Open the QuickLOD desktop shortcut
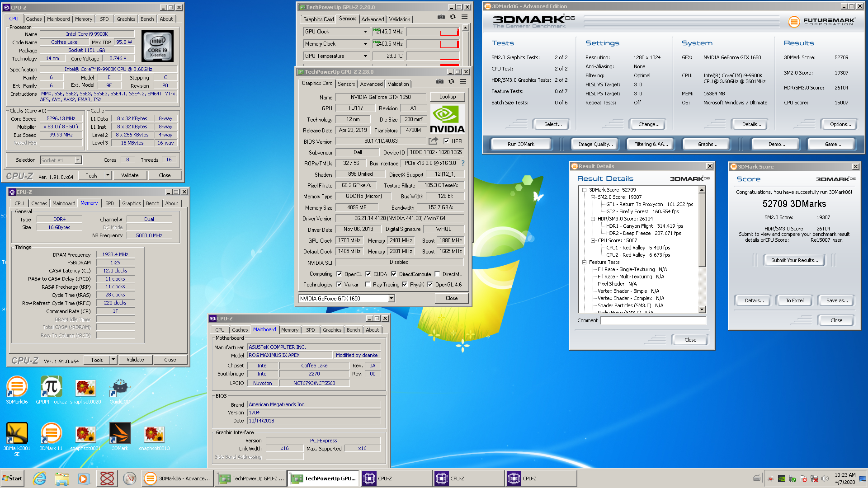868x488 pixels. (120, 390)
